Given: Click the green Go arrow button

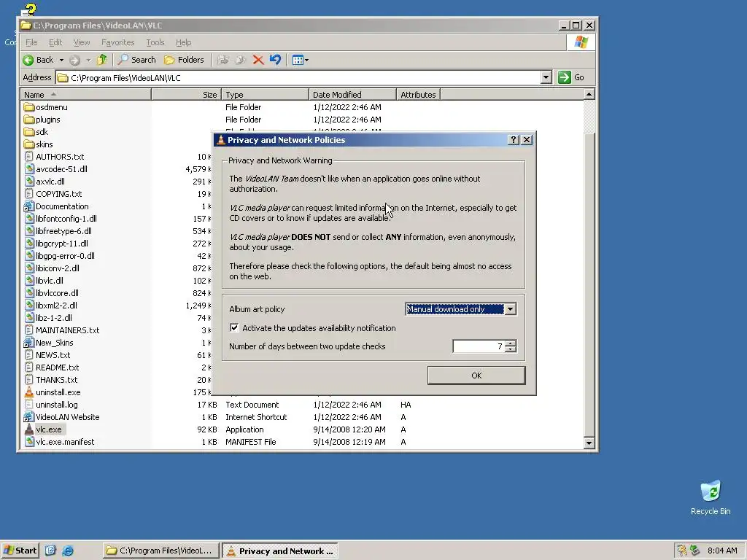Looking at the screenshot, I should click(x=565, y=77).
